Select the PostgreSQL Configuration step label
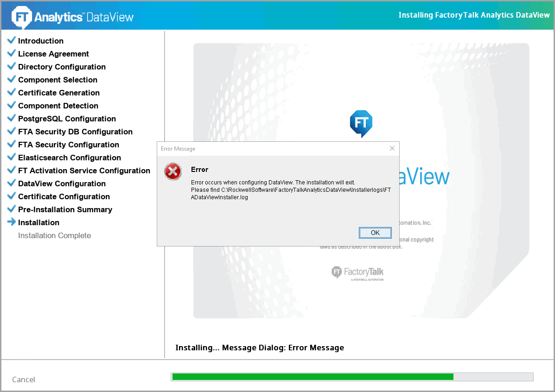 pyautogui.click(x=67, y=119)
